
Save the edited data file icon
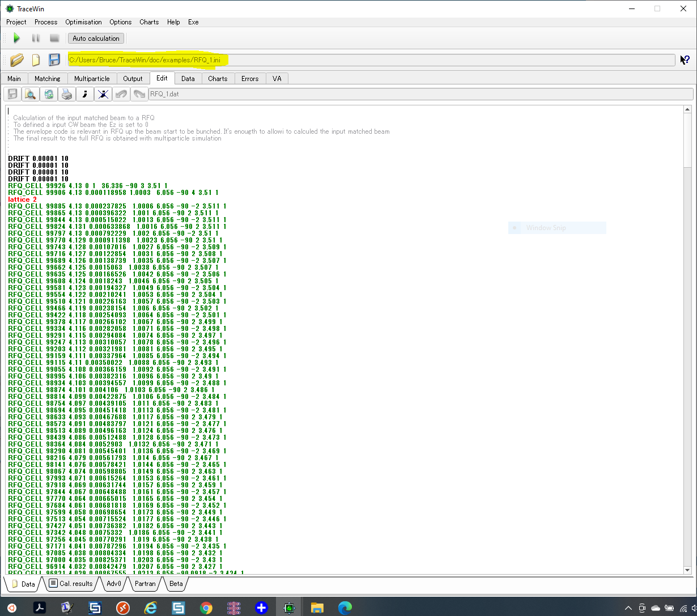click(12, 94)
